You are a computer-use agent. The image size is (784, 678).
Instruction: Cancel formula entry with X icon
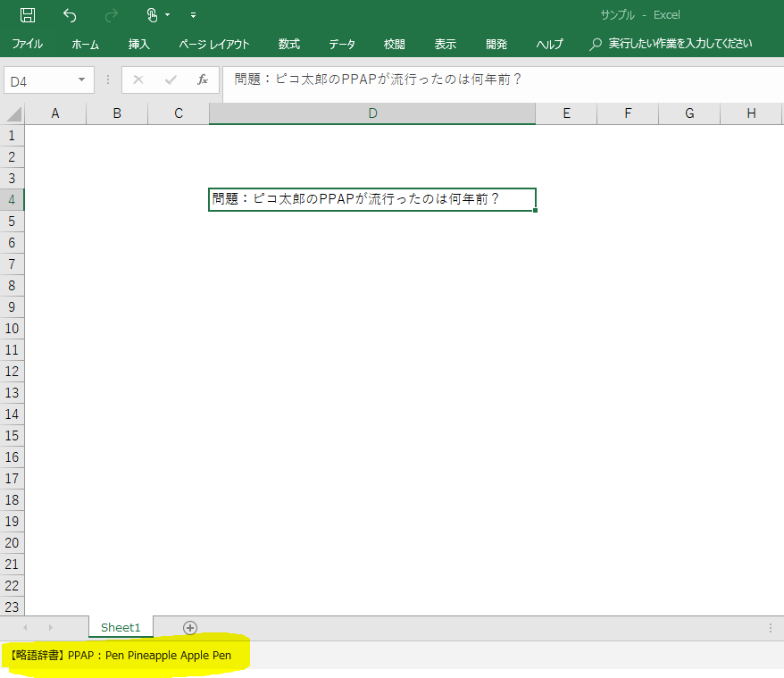(x=138, y=80)
